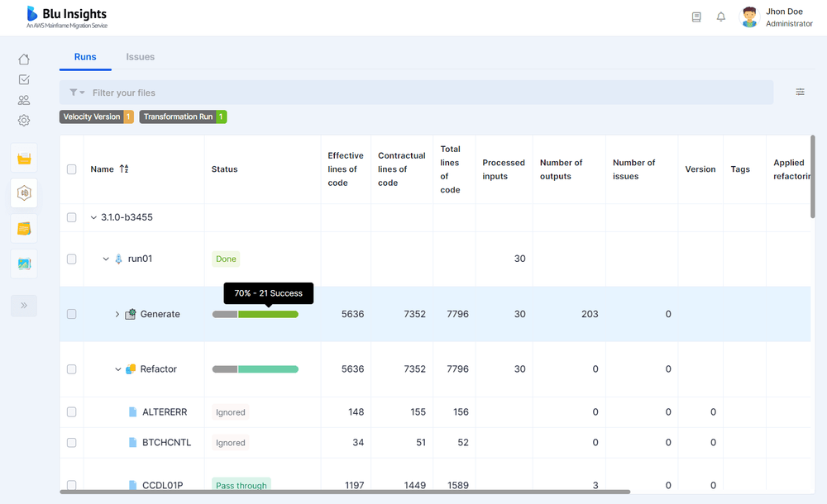Select the Runs tab

pyautogui.click(x=84, y=57)
